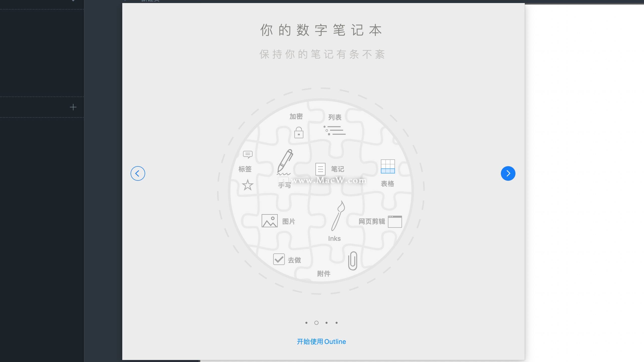Select the second page indicator circle
The width and height of the screenshot is (644, 362).
(x=316, y=323)
